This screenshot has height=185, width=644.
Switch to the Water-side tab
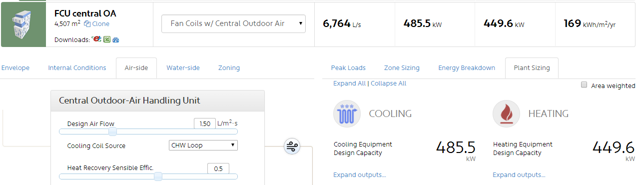pos(183,68)
